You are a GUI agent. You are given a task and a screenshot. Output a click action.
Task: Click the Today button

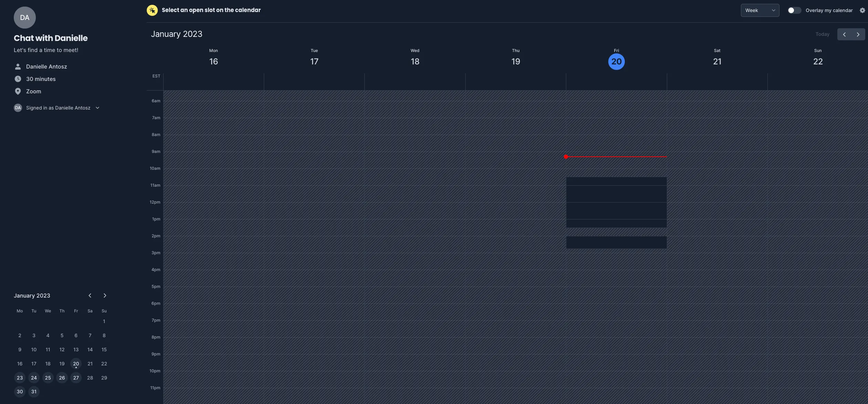(823, 34)
